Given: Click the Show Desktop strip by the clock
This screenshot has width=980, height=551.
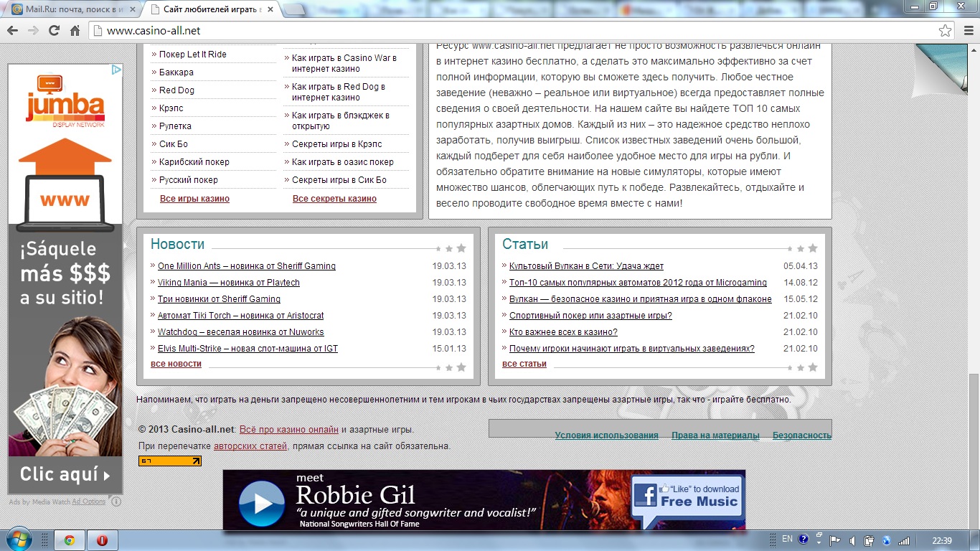Looking at the screenshot, I should tap(975, 540).
